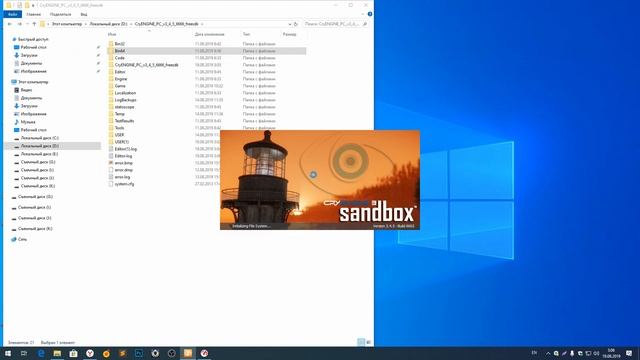
Task: Select the CryENGINE_PC_v3_4_5_6666_freesdk subfolder
Action: tap(147, 65)
